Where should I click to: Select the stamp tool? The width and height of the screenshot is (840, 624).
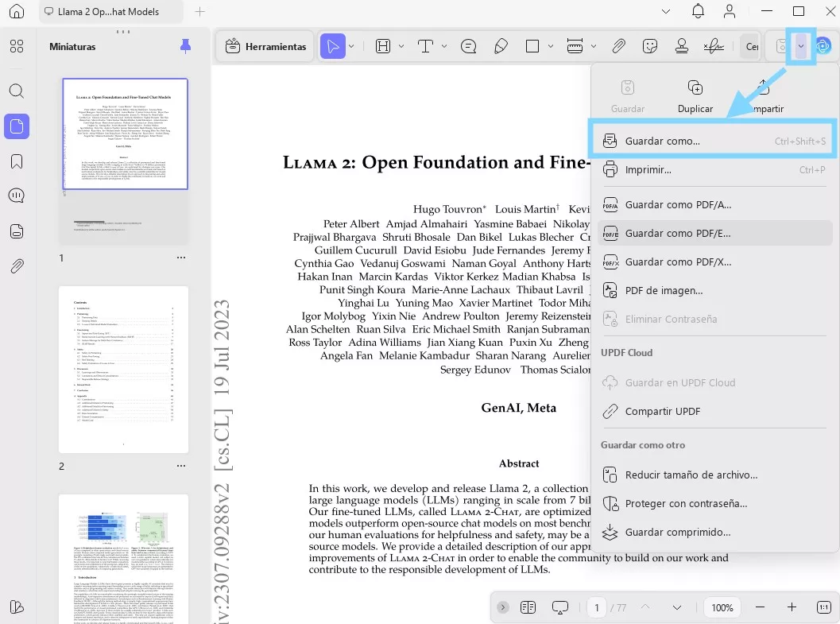(x=681, y=47)
